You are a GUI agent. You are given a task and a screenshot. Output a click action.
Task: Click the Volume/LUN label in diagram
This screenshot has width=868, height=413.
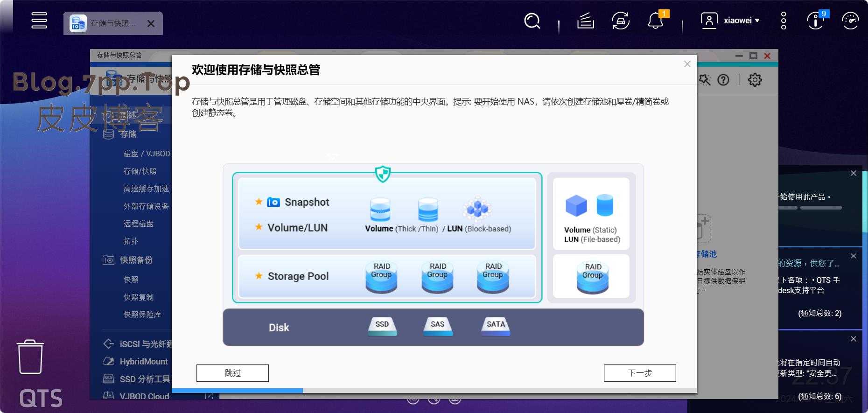pos(297,228)
